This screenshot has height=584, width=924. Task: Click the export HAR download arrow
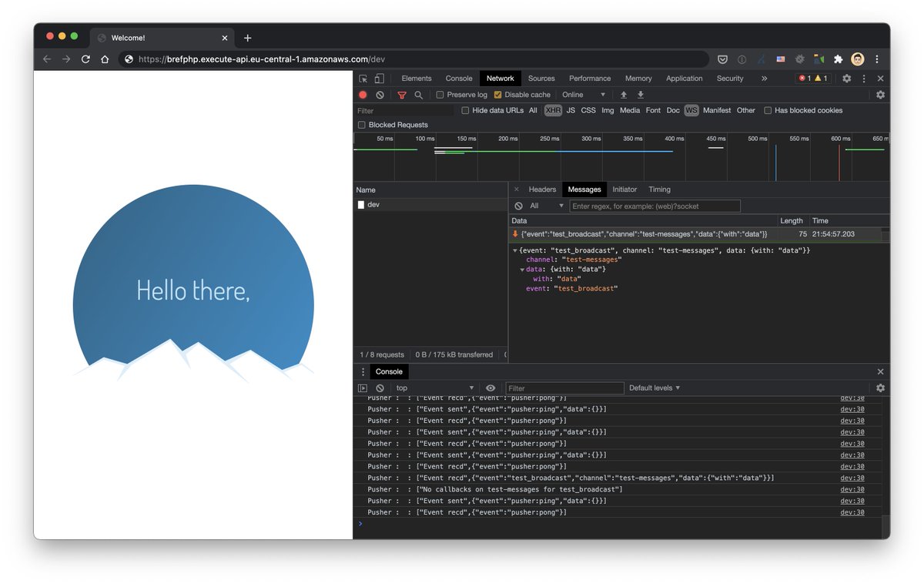[640, 95]
